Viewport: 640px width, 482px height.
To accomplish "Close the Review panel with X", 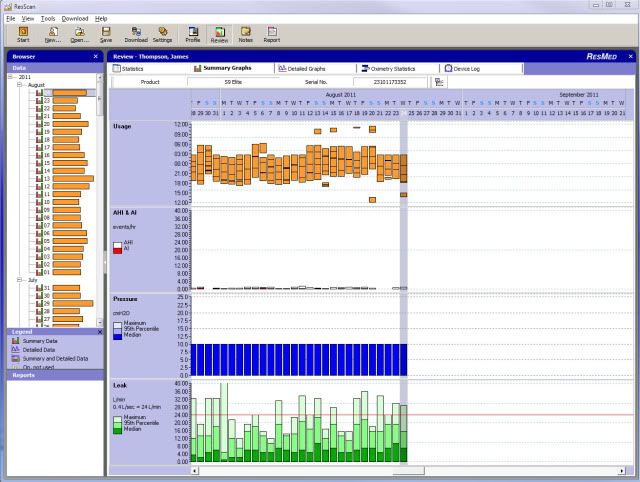I will click(631, 57).
